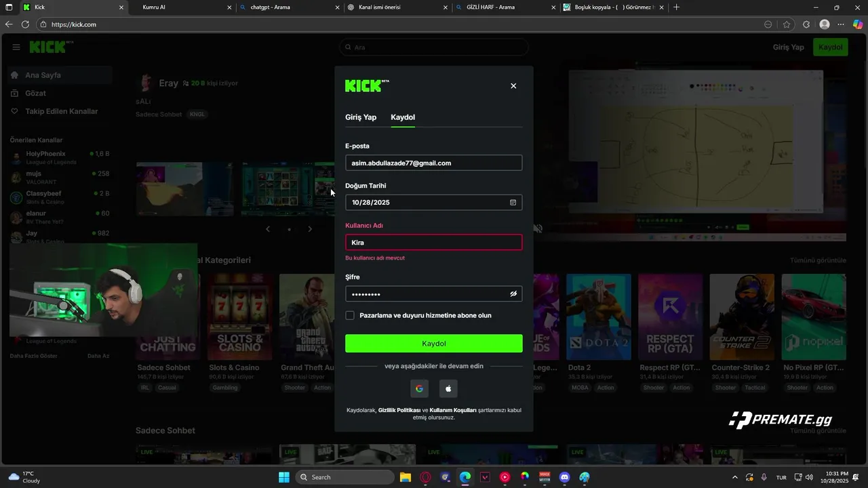The width and height of the screenshot is (868, 488).
Task: Go to Ana Sayfa in sidebar
Action: [60, 75]
